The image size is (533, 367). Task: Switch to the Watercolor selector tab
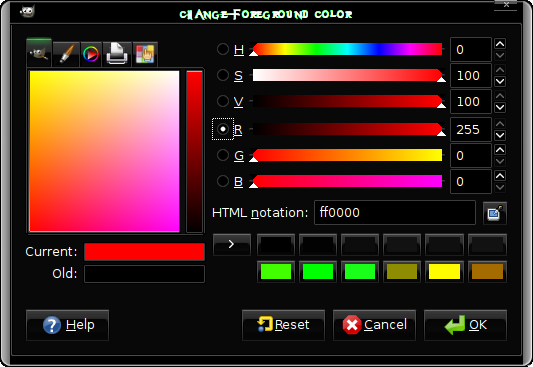(x=66, y=54)
